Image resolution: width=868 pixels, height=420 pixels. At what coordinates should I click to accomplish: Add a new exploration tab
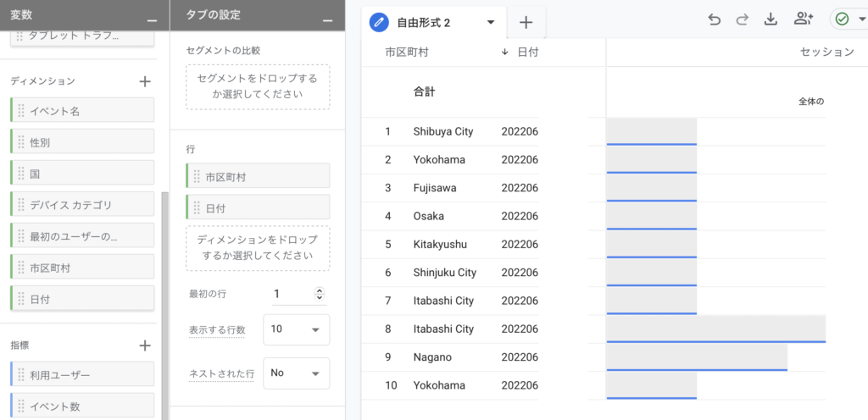tap(526, 22)
